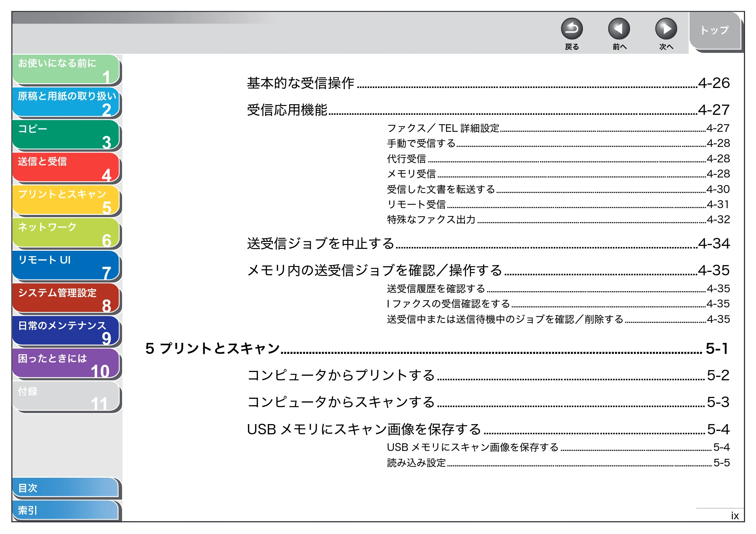Open 特殊なファクス出力 entry

pos(558,219)
